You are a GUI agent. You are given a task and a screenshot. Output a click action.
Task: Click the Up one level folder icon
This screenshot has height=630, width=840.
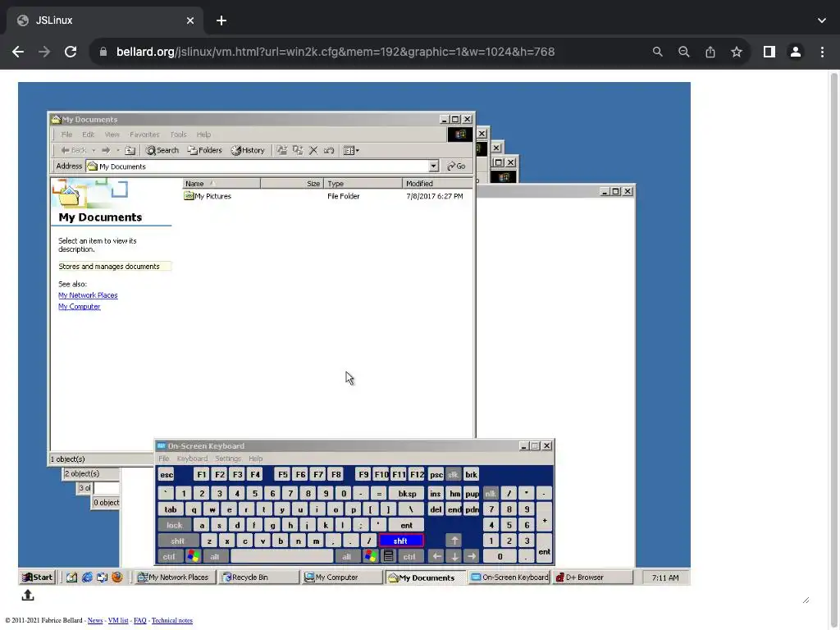130,151
